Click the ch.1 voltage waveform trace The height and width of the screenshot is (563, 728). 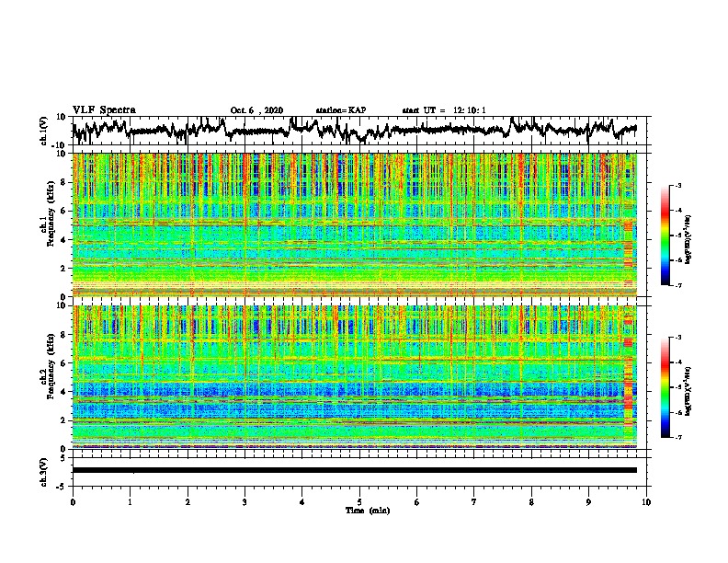(354, 130)
